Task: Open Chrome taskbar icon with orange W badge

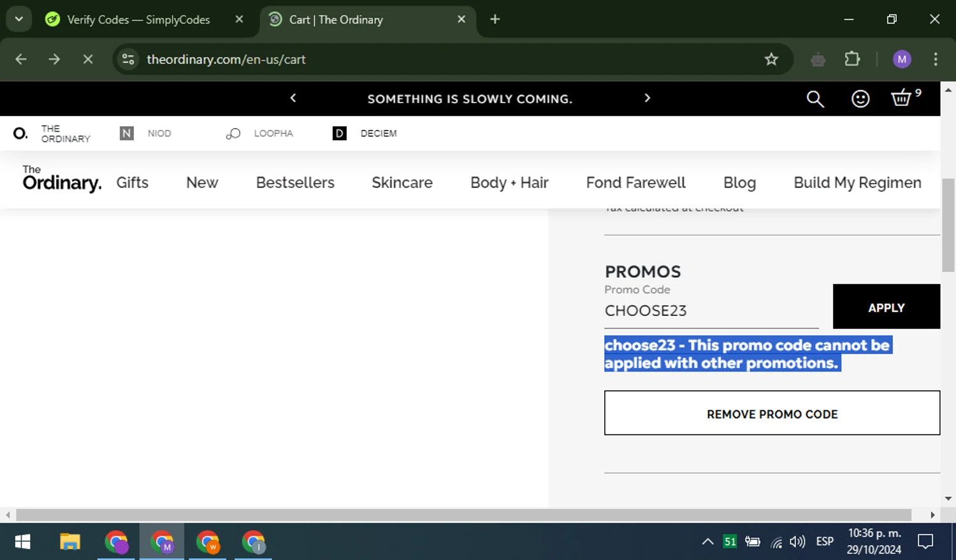Action: [208, 542]
